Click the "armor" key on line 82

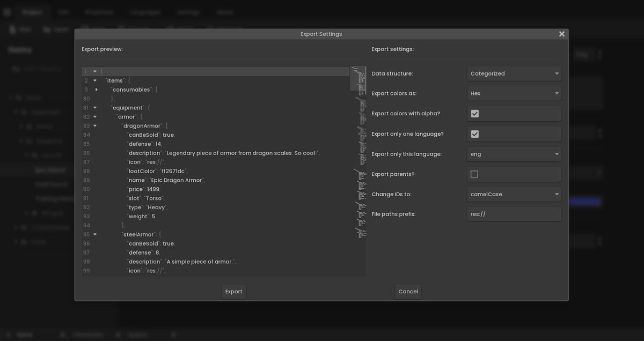click(127, 117)
